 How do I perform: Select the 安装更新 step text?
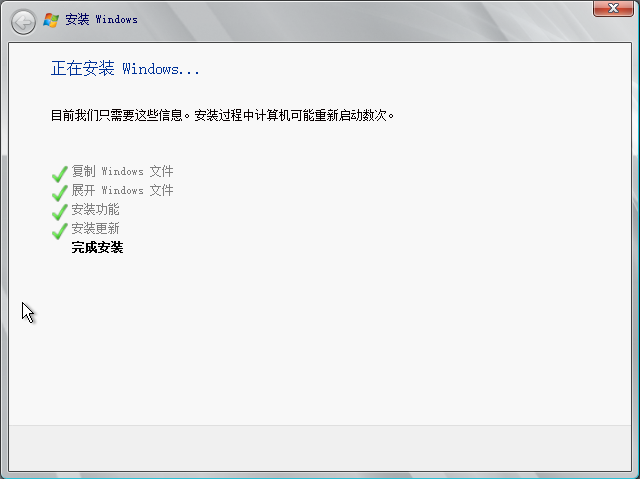point(96,228)
